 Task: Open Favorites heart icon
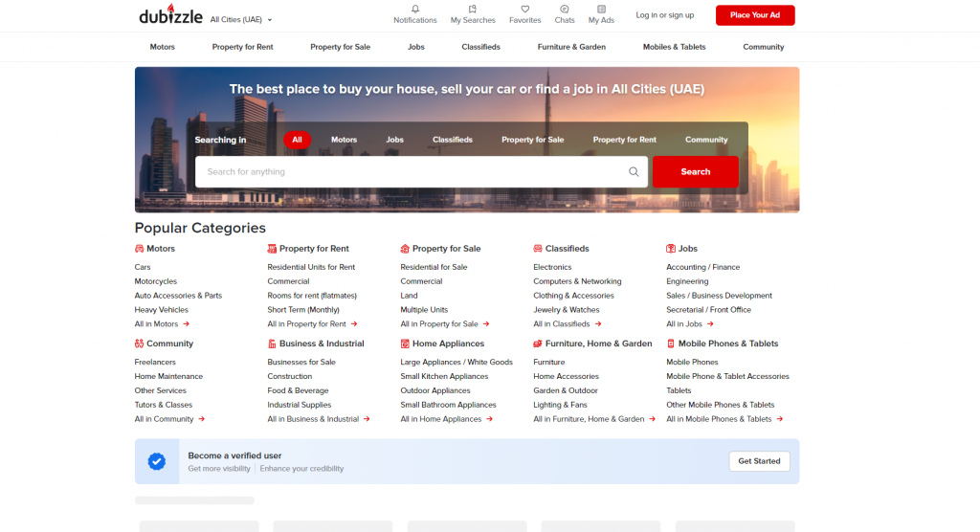(x=525, y=10)
